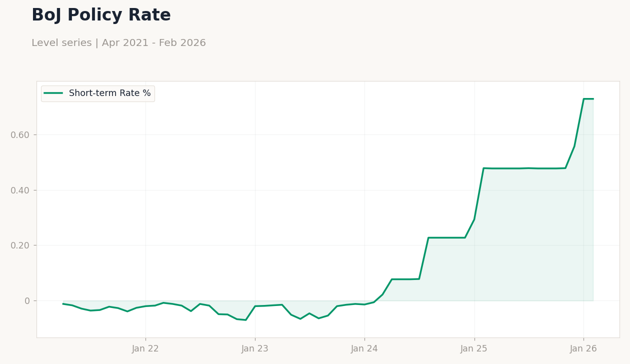630x364 pixels.
Task: Click the 'Jan 22' x-axis label
Action: (145, 349)
